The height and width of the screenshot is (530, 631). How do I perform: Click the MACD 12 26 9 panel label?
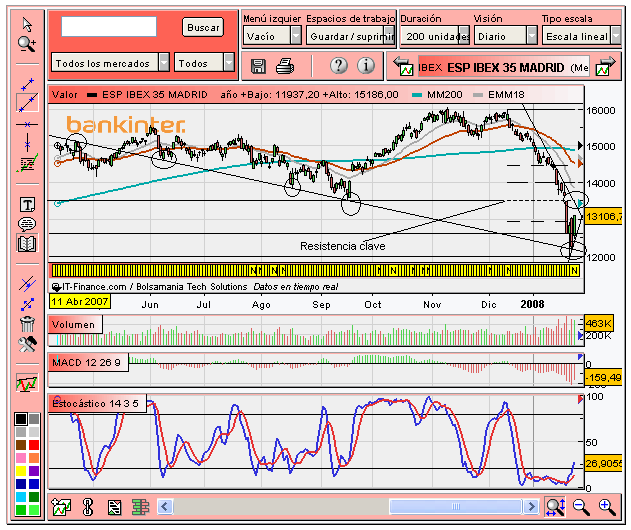click(x=87, y=362)
